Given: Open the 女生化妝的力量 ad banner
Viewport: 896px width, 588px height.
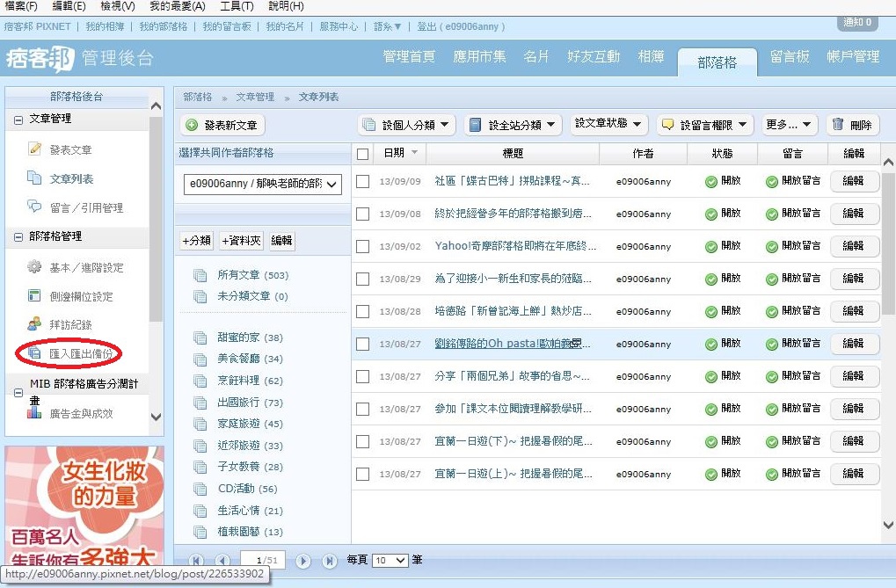Looking at the screenshot, I should coord(84,505).
